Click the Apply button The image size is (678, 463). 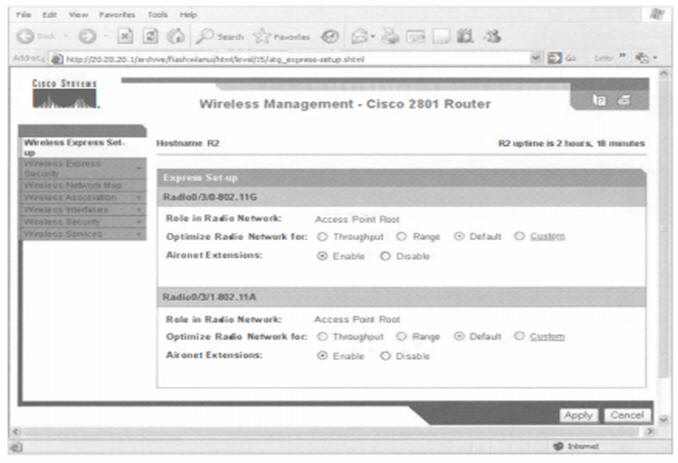pyautogui.click(x=579, y=415)
